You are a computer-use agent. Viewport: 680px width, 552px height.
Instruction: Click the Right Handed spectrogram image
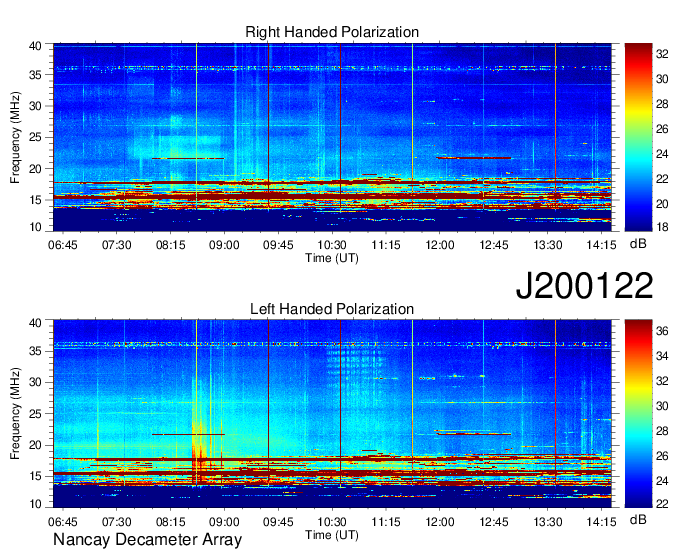point(332,137)
